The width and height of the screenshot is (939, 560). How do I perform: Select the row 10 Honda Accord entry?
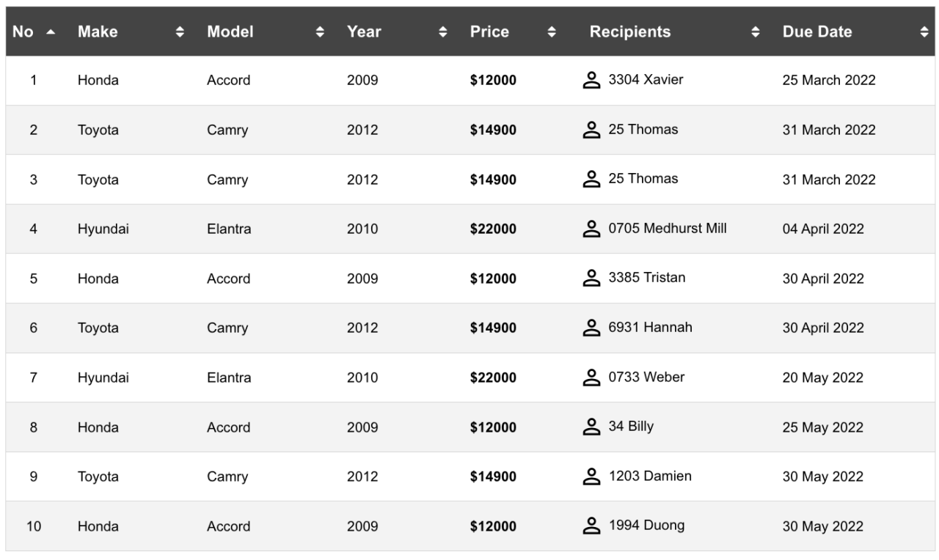click(x=470, y=526)
